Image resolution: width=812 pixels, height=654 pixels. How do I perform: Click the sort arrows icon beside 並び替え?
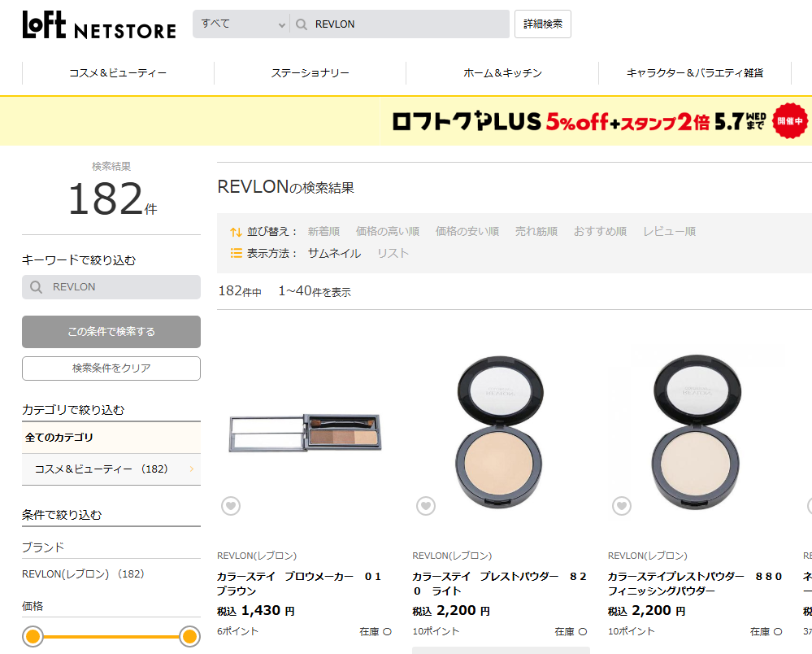click(237, 232)
